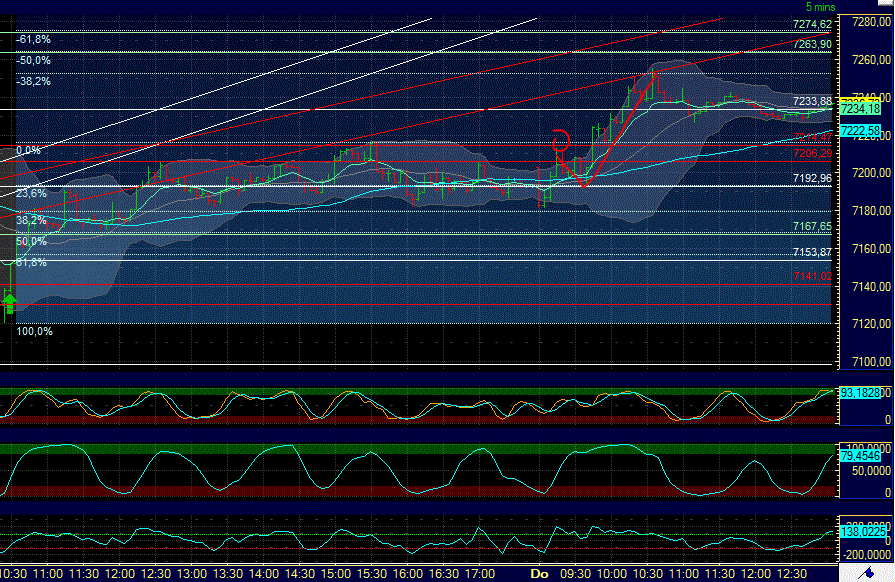Select the green buy arrow signal marker
This screenshot has width=895, height=582.
click(9, 303)
